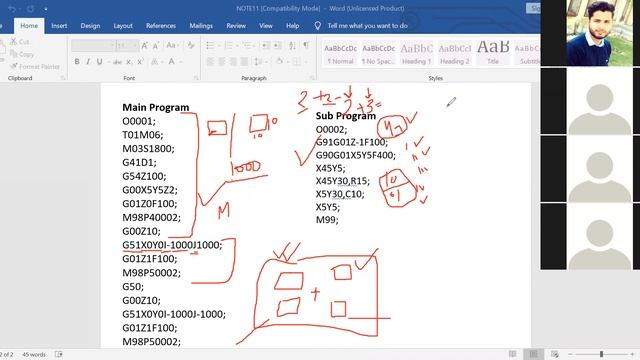
Task: Open the Help tab
Action: [x=292, y=26]
